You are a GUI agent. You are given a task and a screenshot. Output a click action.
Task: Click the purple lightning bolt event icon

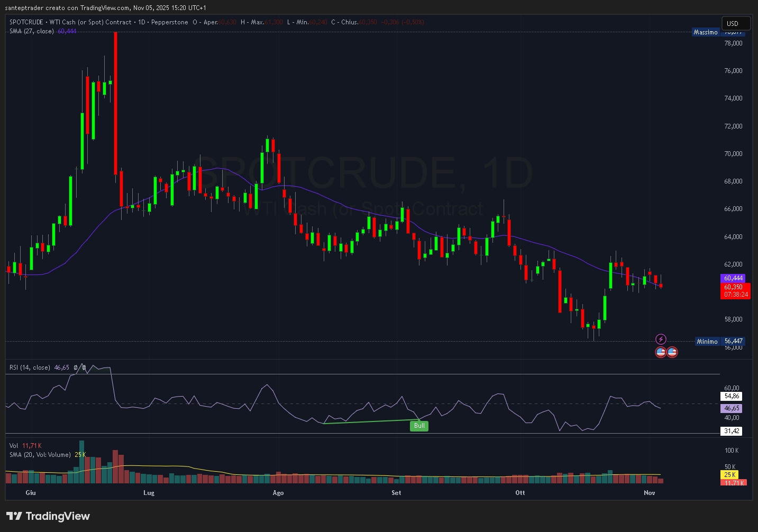click(661, 339)
